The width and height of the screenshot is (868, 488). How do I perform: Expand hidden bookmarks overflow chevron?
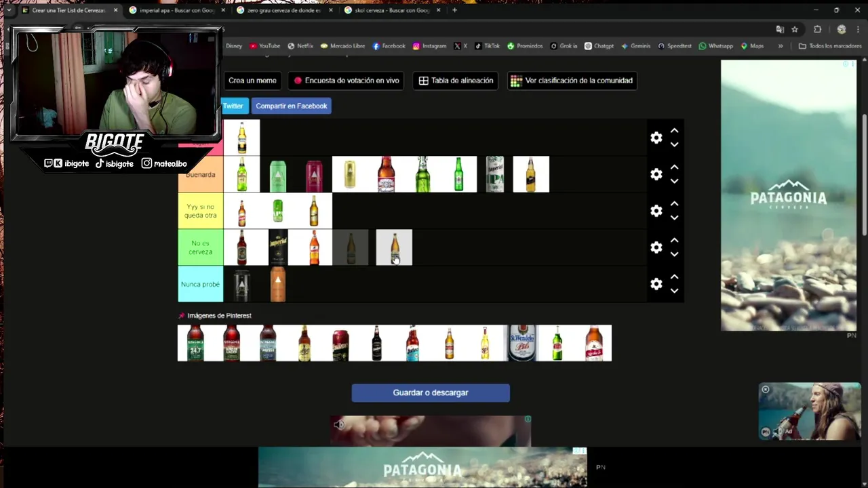[781, 46]
